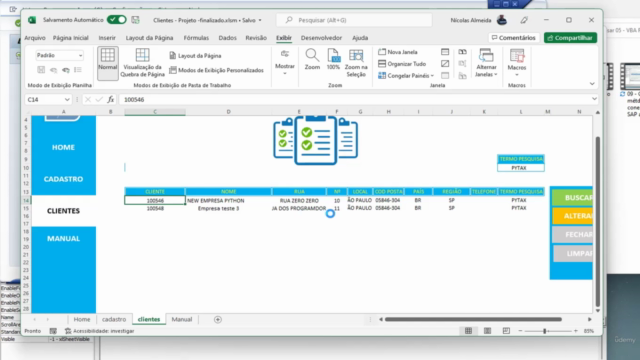Click the Pesquisar search box

pyautogui.click(x=354, y=20)
